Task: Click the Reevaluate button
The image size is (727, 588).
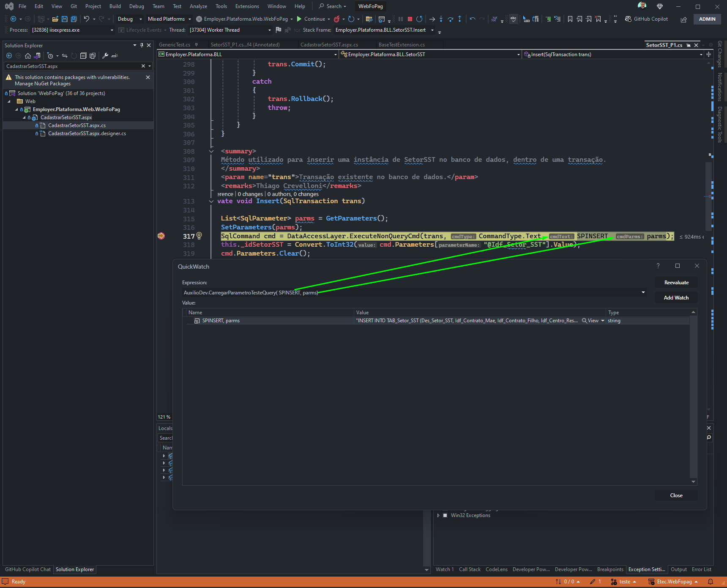Action: tap(676, 283)
